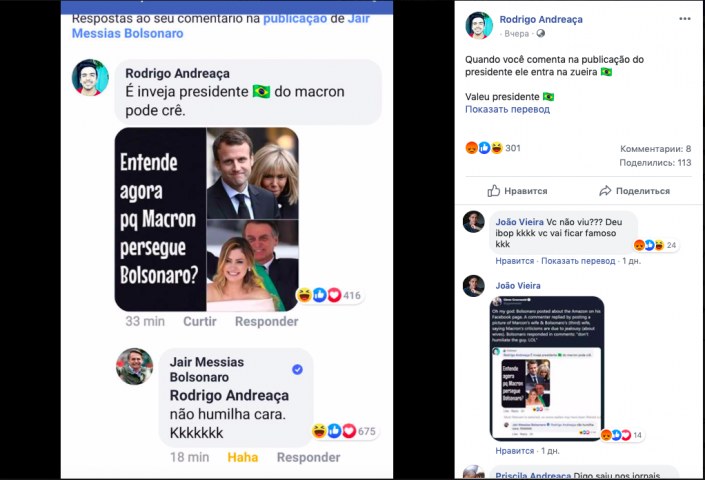Click Rodrigo Andreaça's profile picture in post header
The image size is (705, 480).
tap(479, 26)
